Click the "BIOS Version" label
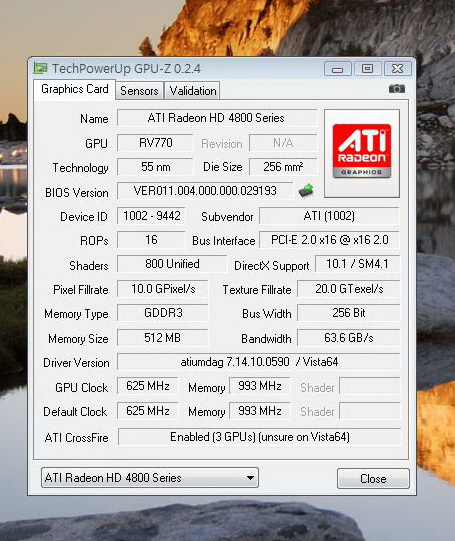The width and height of the screenshot is (455, 541). coord(77,193)
